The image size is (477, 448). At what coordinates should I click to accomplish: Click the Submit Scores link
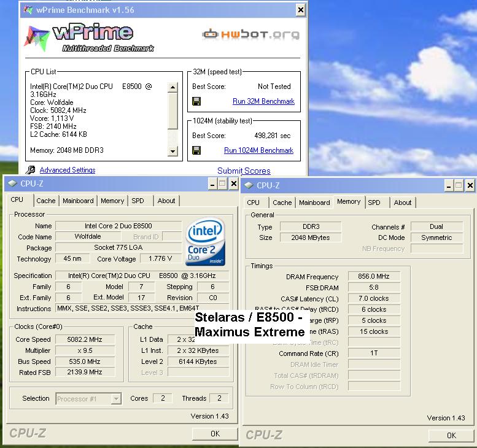pyautogui.click(x=244, y=171)
